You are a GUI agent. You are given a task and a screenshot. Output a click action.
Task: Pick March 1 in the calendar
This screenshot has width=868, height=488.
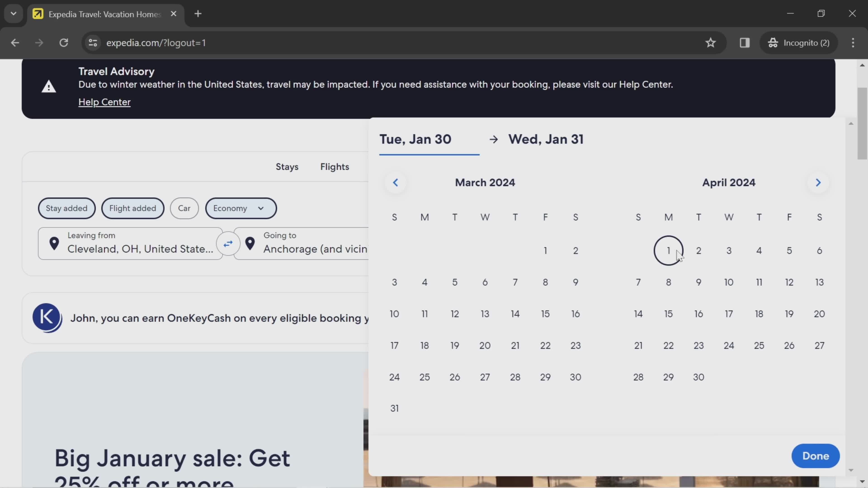point(545,251)
